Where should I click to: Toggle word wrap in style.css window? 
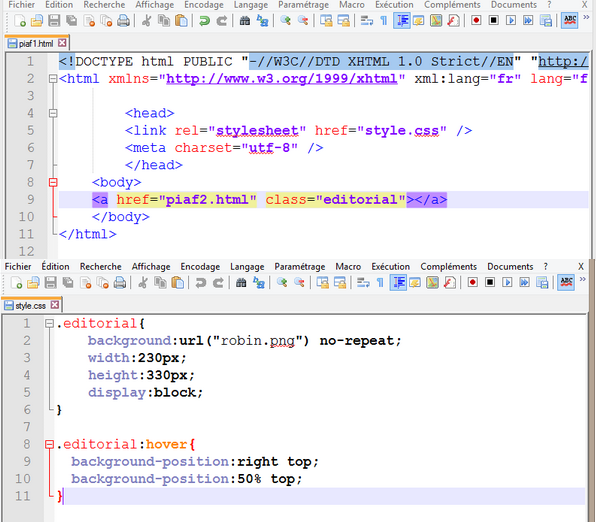363,283
